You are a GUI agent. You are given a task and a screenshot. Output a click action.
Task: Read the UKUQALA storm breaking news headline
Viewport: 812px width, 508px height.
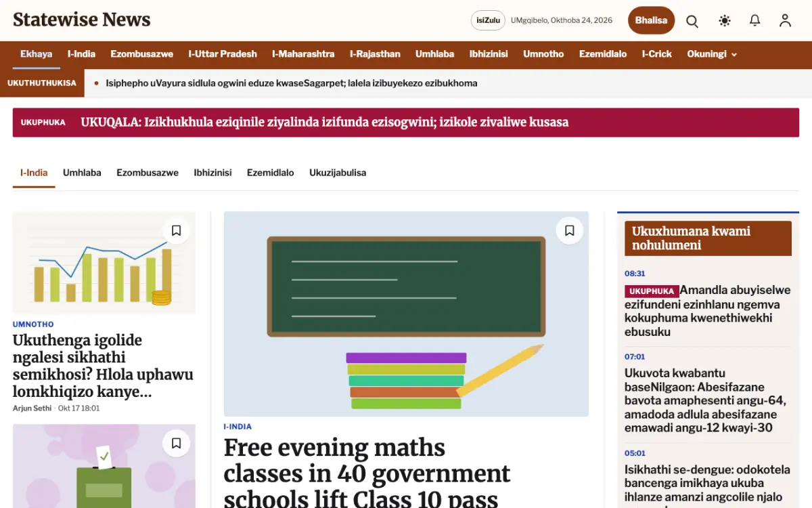click(325, 123)
